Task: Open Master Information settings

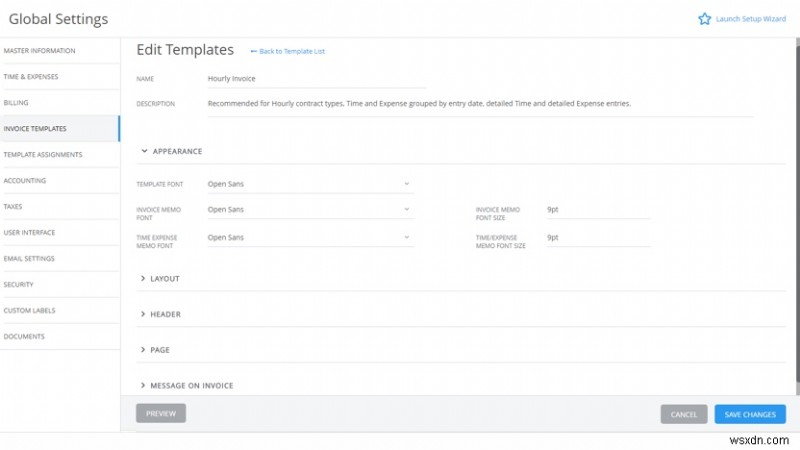Action: (x=39, y=50)
